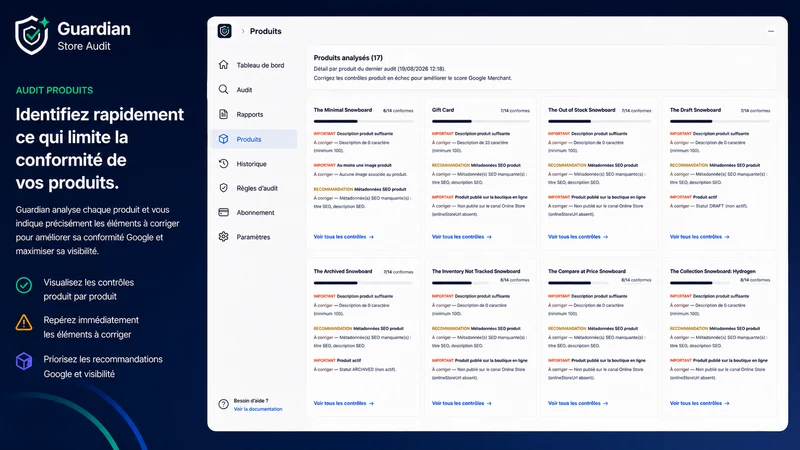Click The Compare at Price Snowboard title
800x450 pixels.
pos(586,271)
